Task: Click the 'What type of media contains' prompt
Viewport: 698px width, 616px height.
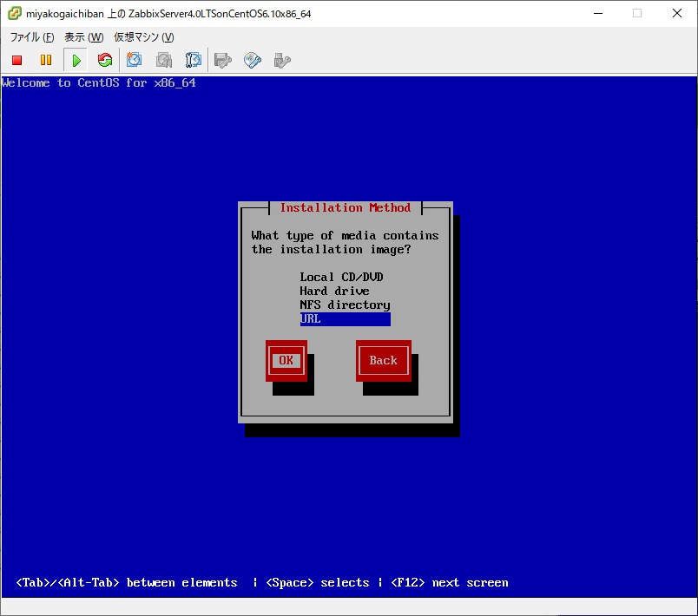Action: [345, 236]
